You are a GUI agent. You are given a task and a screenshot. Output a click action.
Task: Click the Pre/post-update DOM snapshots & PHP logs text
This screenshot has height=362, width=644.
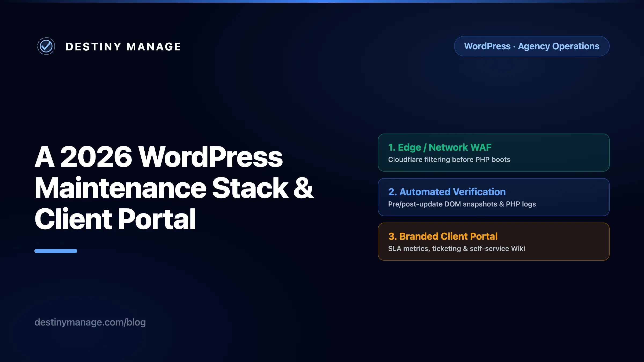point(462,204)
